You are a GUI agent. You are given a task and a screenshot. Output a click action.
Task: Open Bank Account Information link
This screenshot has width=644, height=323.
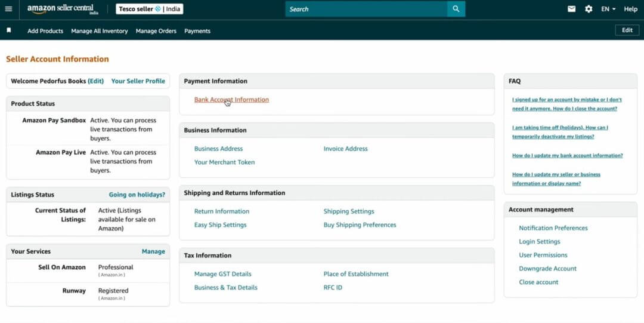point(231,100)
